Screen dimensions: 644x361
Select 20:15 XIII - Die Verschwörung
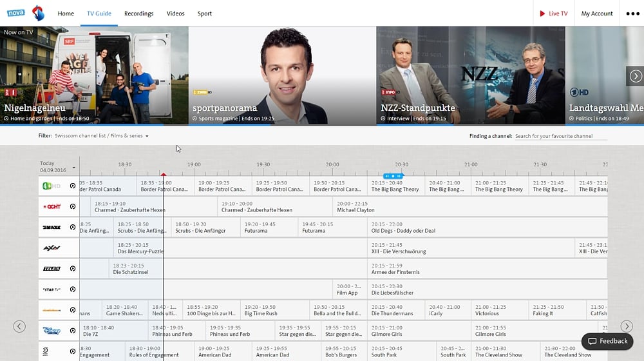coord(471,248)
